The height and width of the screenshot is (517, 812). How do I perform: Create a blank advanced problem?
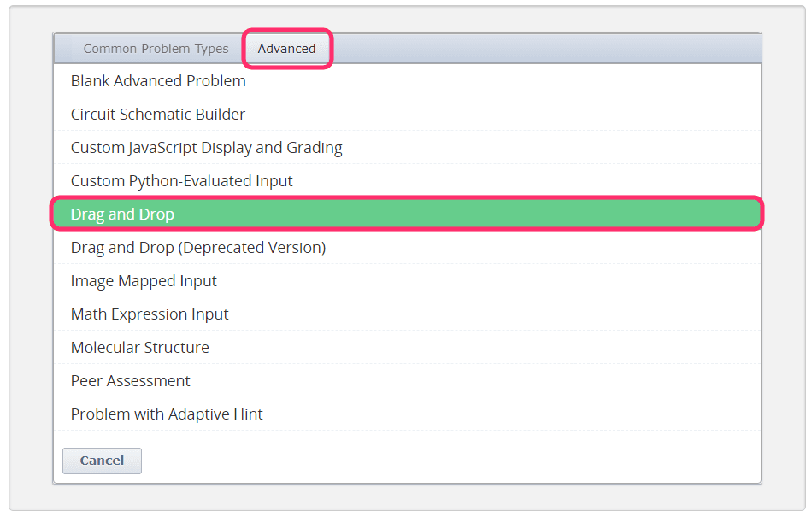pyautogui.click(x=158, y=81)
